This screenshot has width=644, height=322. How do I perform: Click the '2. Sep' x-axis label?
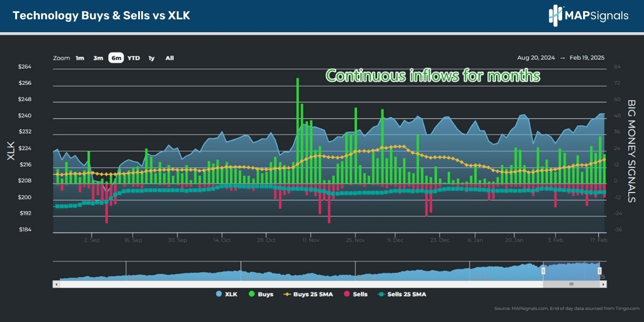92,239
